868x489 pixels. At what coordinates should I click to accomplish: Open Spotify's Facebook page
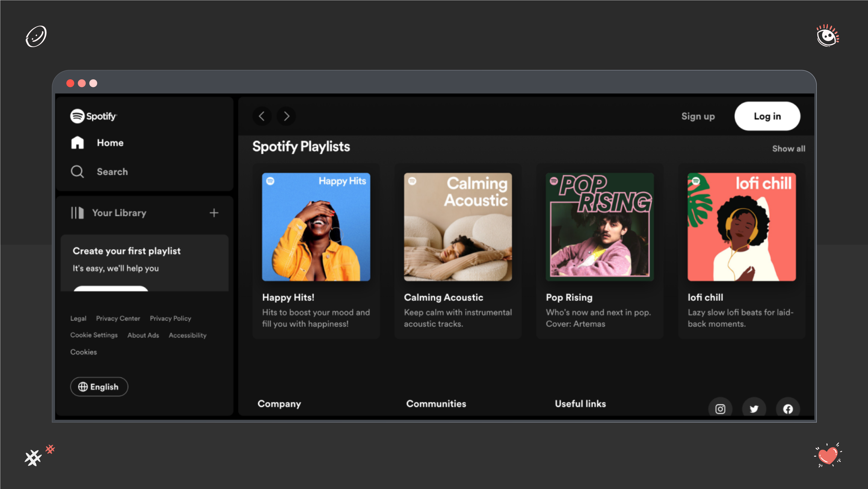tap(788, 409)
